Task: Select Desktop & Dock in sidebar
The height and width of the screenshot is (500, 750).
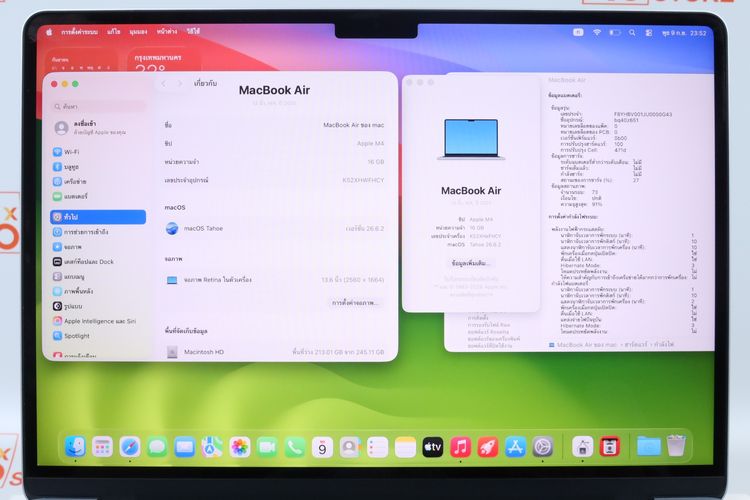Action: [x=98, y=262]
